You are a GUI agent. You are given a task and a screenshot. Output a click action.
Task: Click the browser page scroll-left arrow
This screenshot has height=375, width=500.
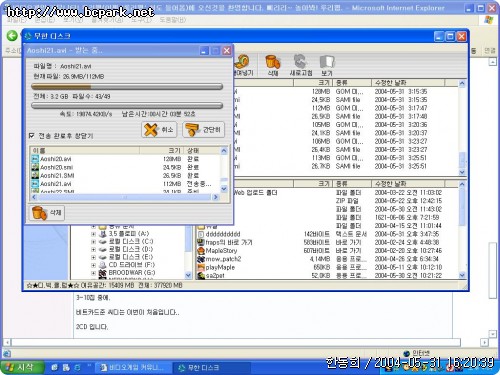[7, 342]
